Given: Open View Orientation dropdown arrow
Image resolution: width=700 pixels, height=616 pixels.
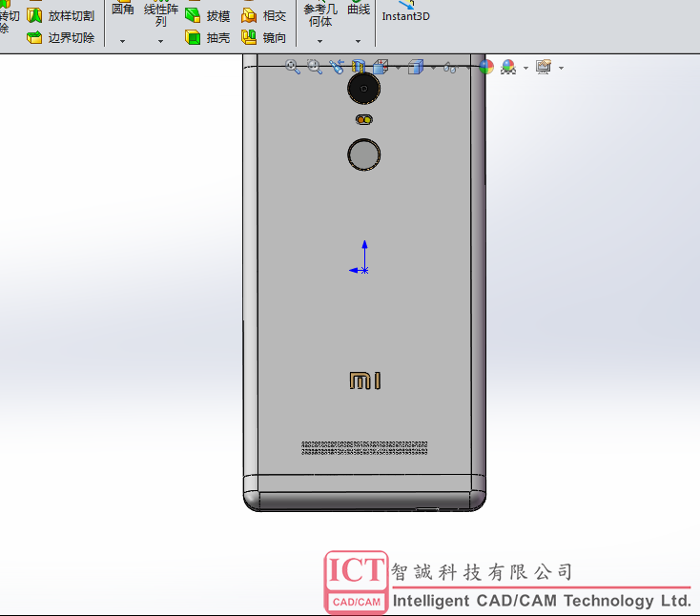Looking at the screenshot, I should [x=398, y=68].
